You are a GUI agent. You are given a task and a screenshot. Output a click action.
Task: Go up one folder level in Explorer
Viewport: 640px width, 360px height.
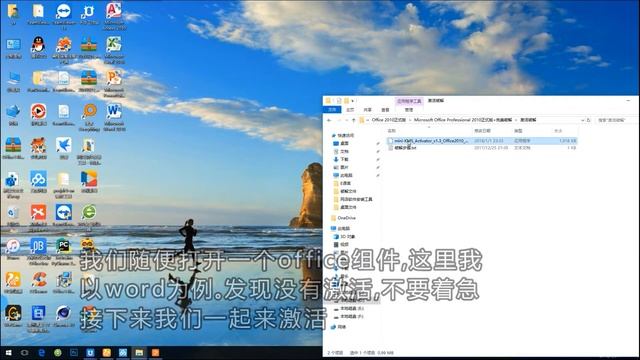coord(353,120)
